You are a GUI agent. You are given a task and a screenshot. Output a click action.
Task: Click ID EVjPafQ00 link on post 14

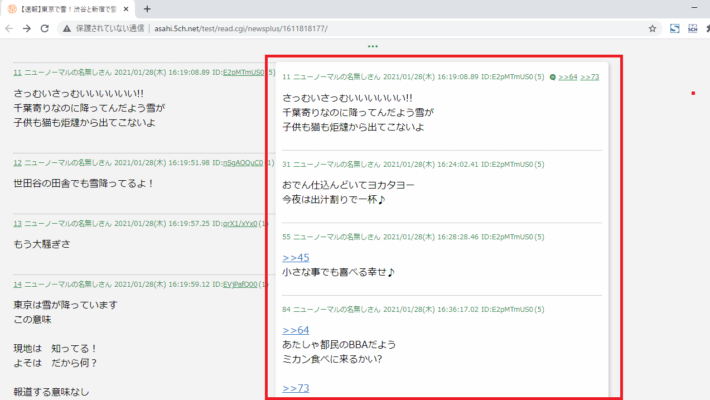pos(240,284)
